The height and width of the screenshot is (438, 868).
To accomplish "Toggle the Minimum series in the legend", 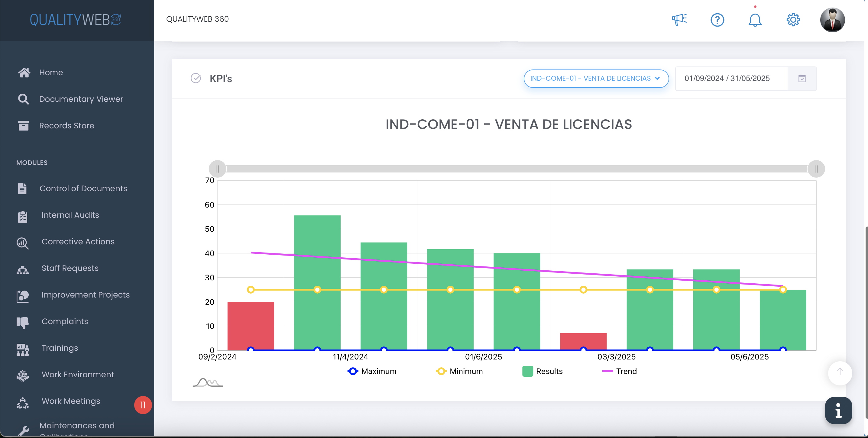I will tap(460, 371).
